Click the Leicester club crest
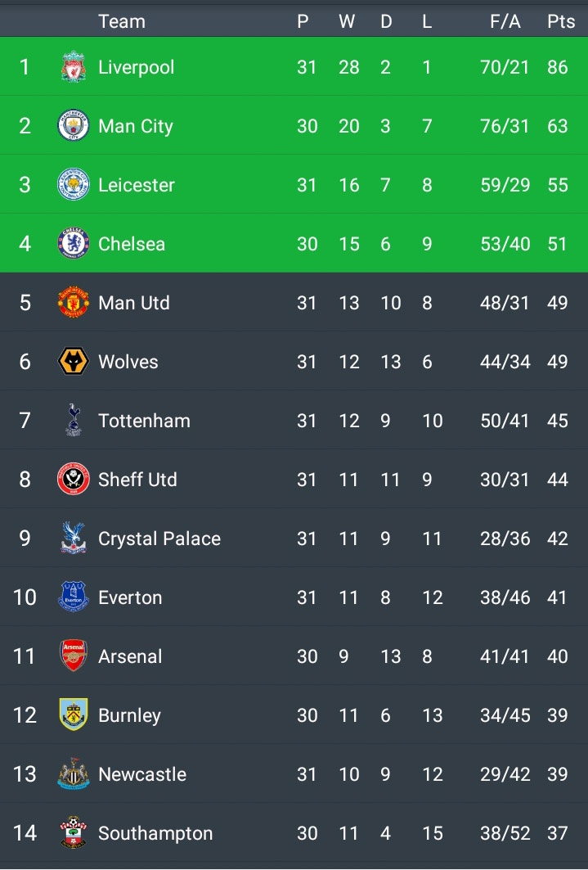 point(74,185)
